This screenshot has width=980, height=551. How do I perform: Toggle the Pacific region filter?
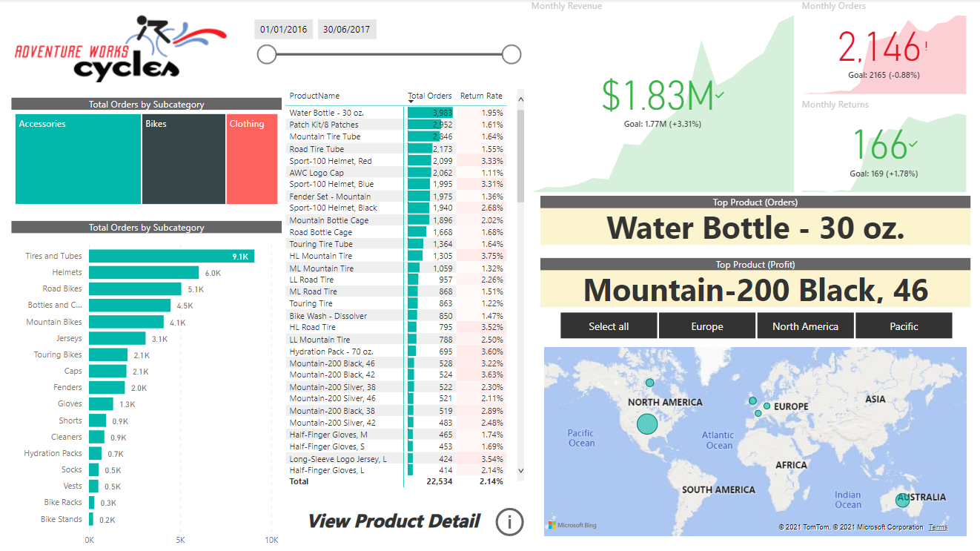tap(904, 326)
